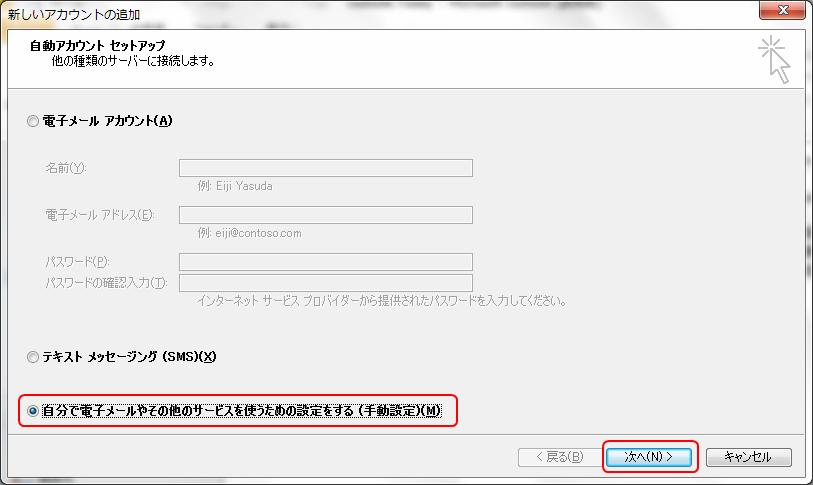The height and width of the screenshot is (485, 813).
Task: Click the cursor wizard icon in header
Action: (774, 60)
